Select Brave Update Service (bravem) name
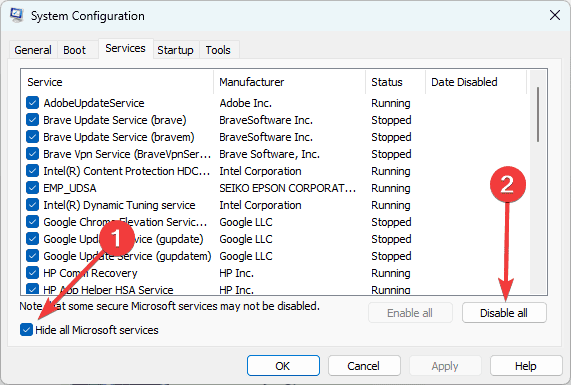The height and width of the screenshot is (385, 571). click(x=119, y=137)
